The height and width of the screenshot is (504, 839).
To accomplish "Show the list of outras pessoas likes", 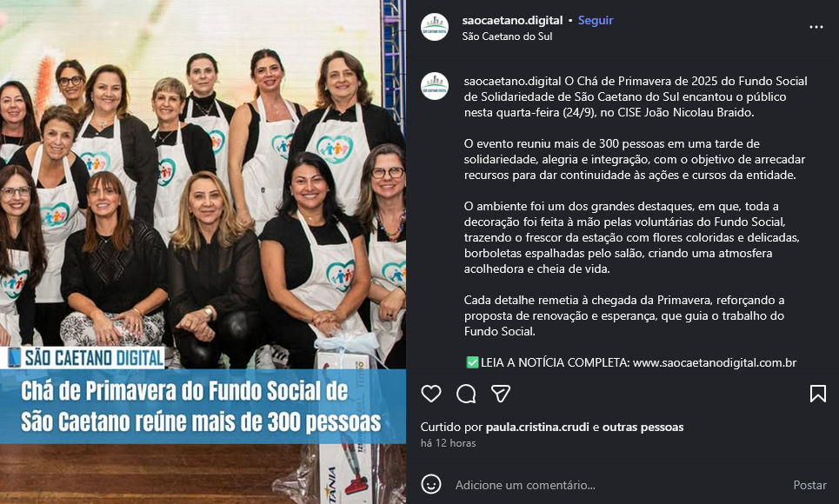I will point(643,427).
